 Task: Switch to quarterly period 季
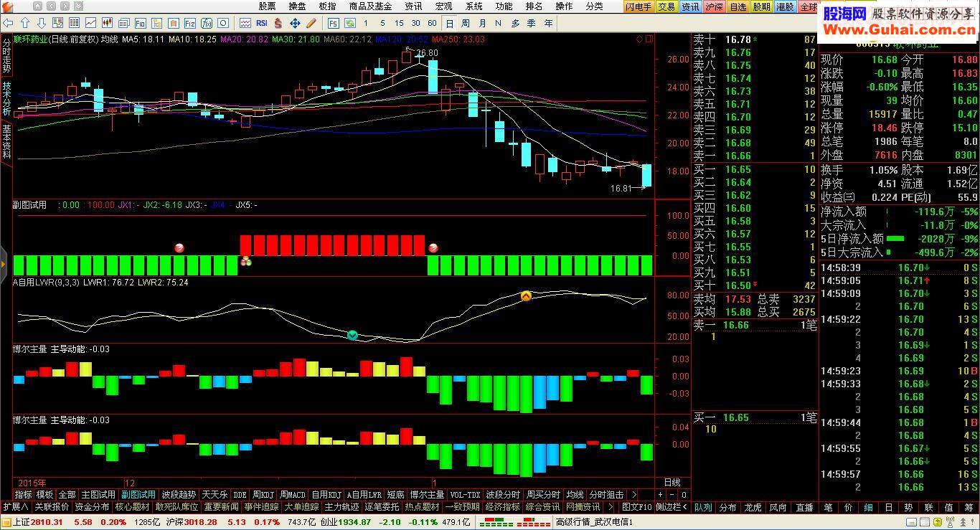[531, 24]
